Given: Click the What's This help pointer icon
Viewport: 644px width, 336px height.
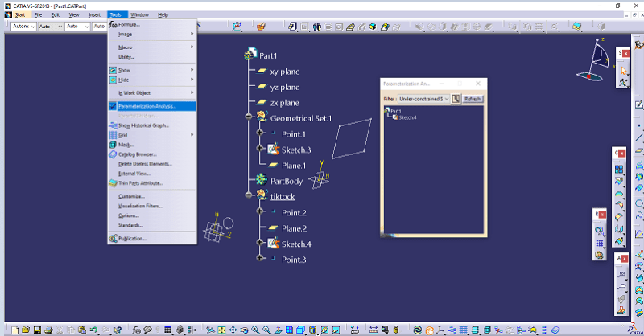Looking at the screenshot, I should [118, 330].
